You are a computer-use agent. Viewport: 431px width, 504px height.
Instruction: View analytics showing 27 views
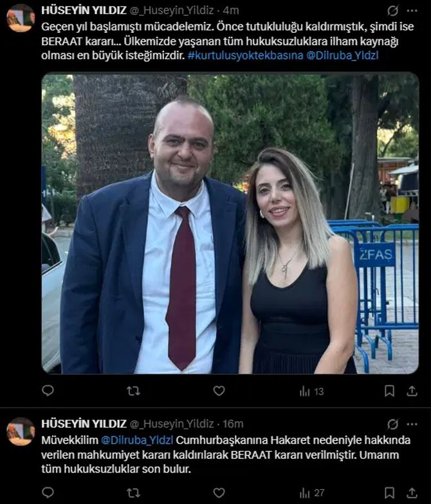click(x=311, y=493)
